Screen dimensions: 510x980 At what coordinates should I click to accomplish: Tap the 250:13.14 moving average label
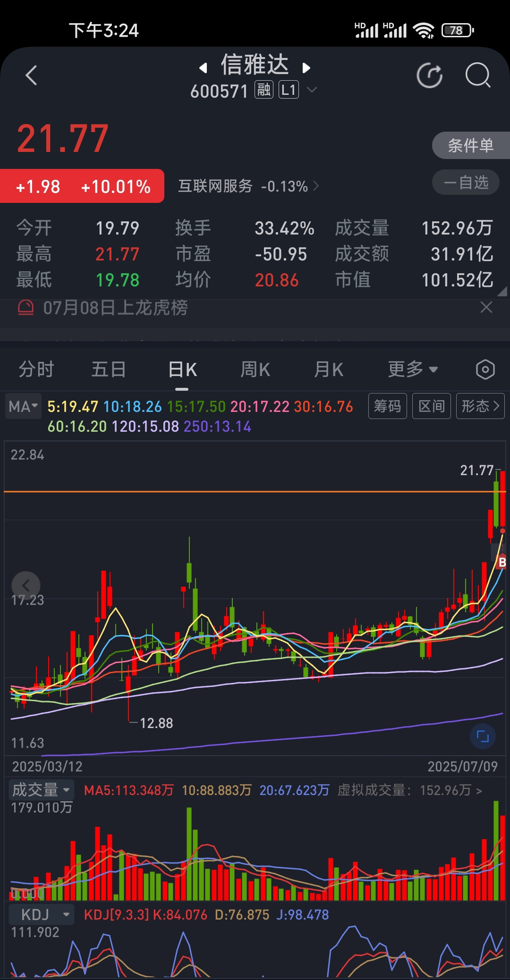tap(217, 427)
